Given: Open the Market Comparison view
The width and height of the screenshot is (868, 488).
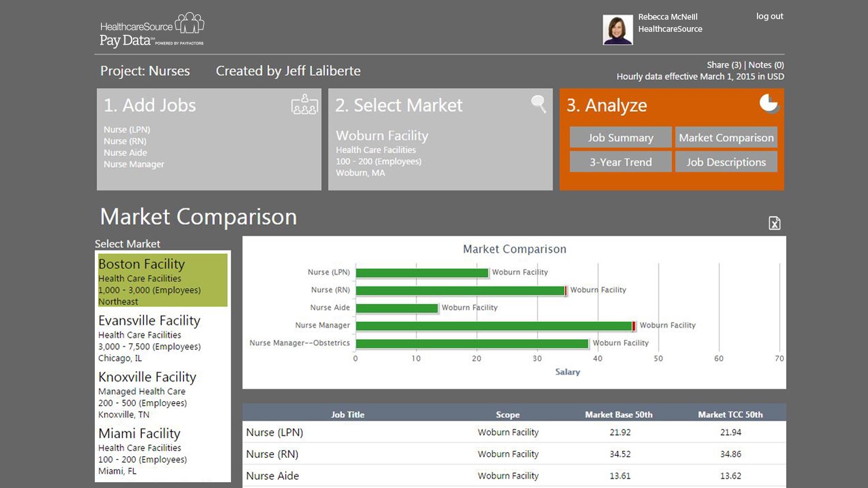Looking at the screenshot, I should [x=726, y=138].
